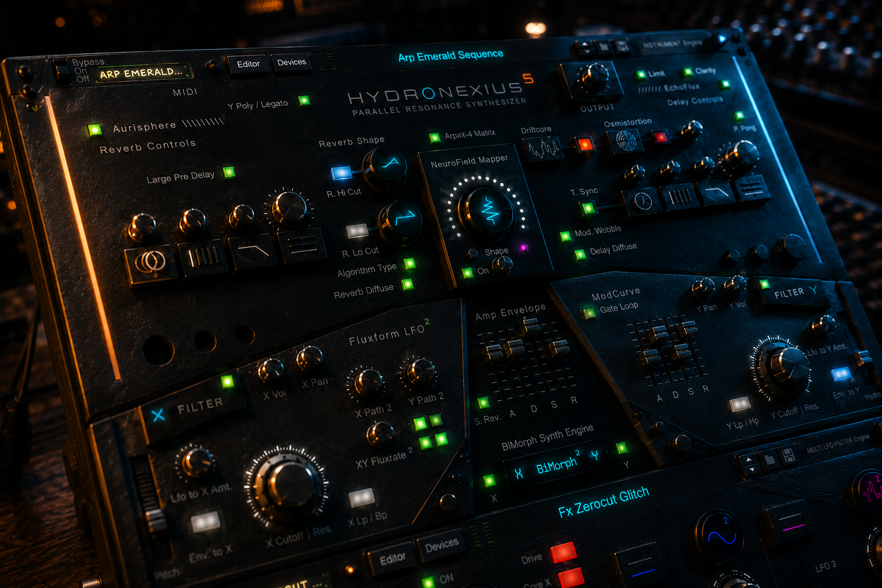Click save disk icon beside MULTI LFO FILTER Engine
This screenshot has width=882, height=588.
pos(788,455)
